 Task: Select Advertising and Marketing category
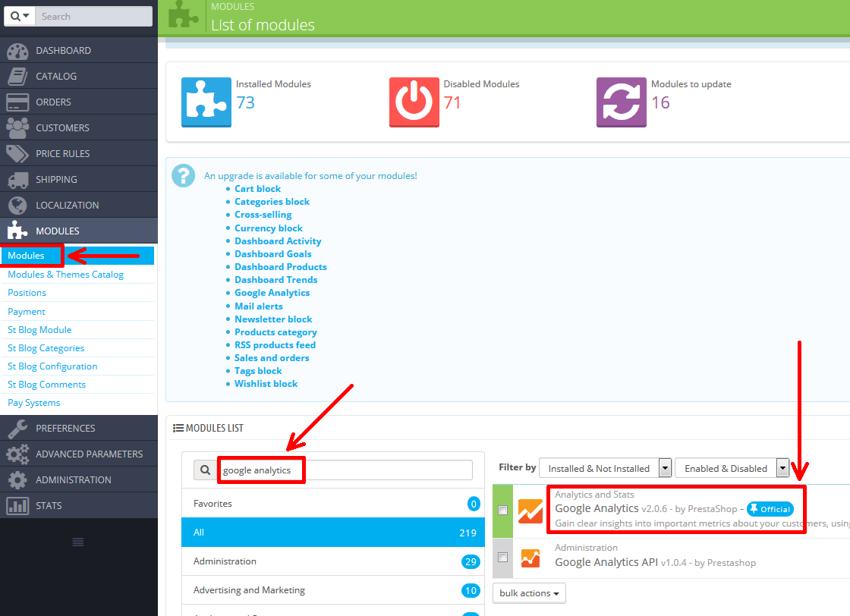pos(333,590)
